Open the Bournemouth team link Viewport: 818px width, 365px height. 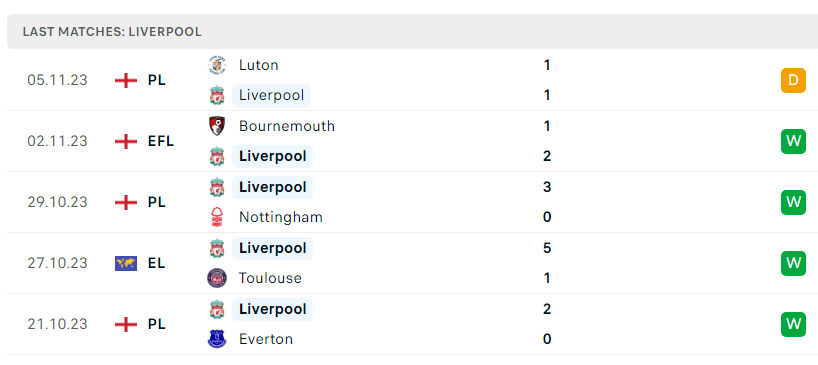(287, 126)
